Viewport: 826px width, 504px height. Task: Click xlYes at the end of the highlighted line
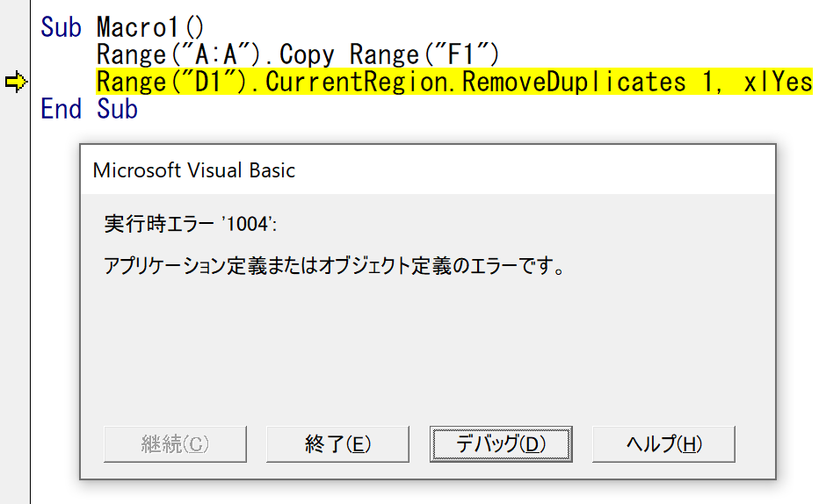click(778, 82)
